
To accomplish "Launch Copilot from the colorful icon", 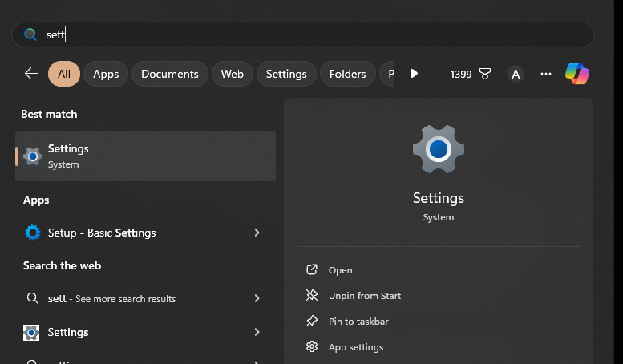I will pos(577,74).
